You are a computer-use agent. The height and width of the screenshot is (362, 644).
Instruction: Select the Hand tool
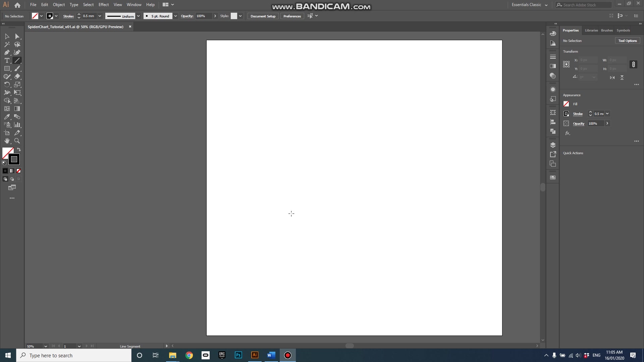[7, 141]
